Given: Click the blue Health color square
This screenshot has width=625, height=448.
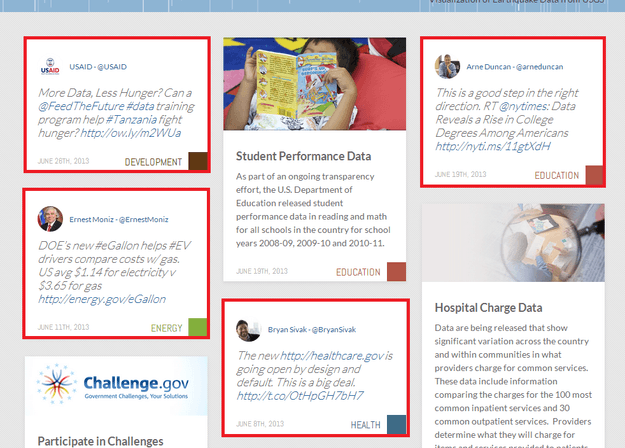Looking at the screenshot, I should [397, 424].
